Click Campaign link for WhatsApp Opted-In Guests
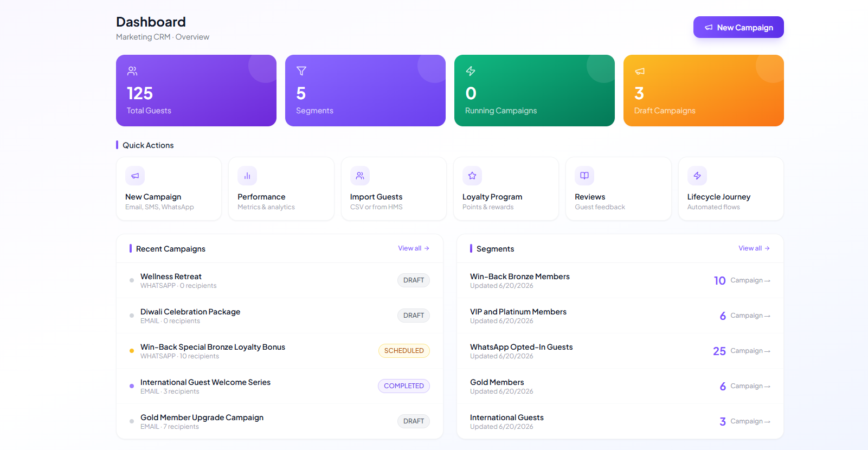Image resolution: width=868 pixels, height=450 pixels. [x=750, y=351]
